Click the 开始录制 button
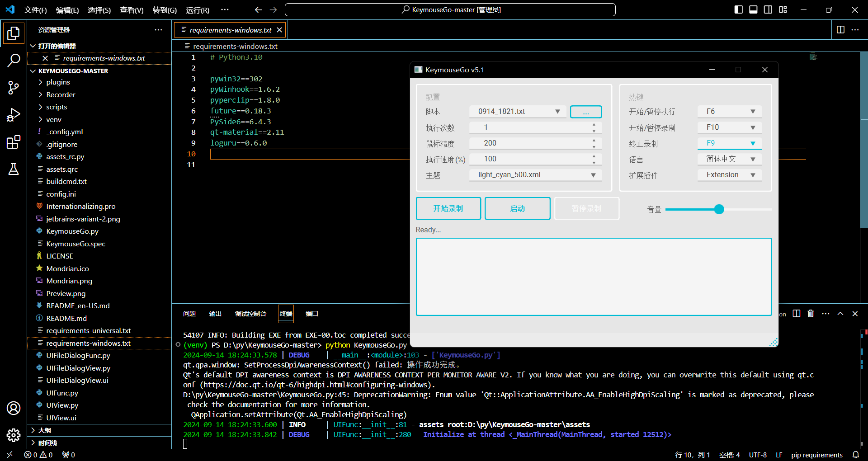 click(x=448, y=208)
